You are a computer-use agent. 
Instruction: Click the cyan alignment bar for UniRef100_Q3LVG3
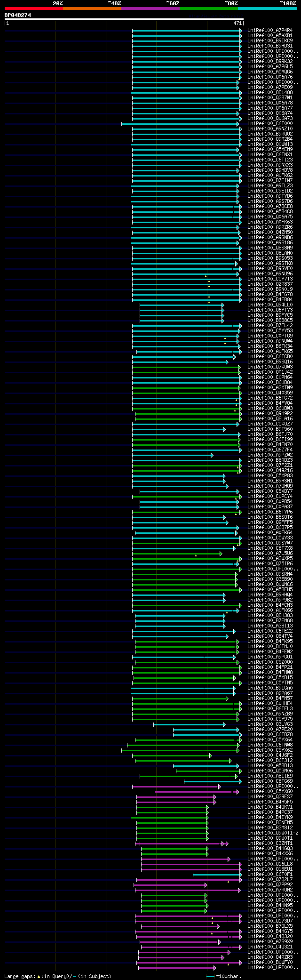tap(189, 724)
